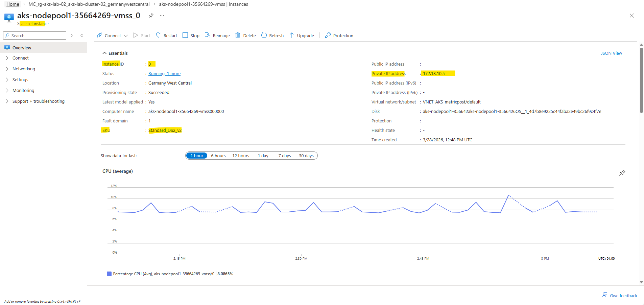This screenshot has width=644, height=305.
Task: Pin the CPU average chart to dashboard
Action: click(622, 173)
